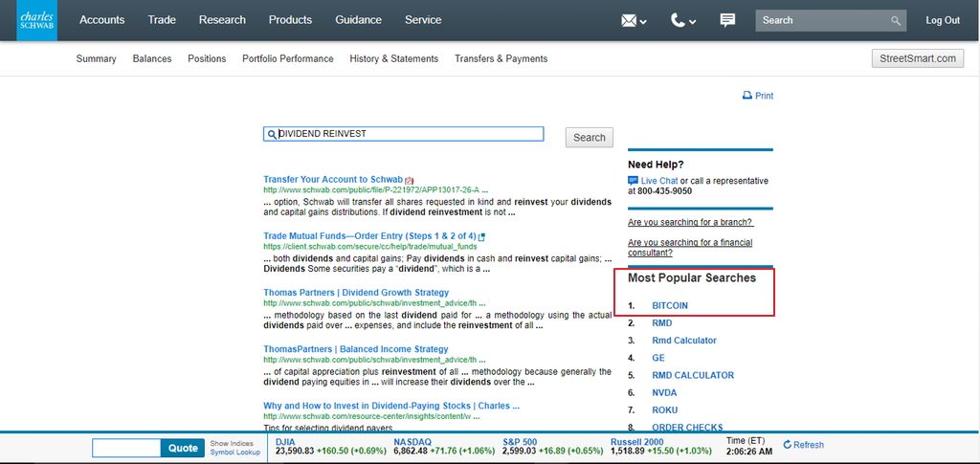Viewport: 980px width, 464px height.
Task: Go to the Summary tab
Action: [97, 58]
